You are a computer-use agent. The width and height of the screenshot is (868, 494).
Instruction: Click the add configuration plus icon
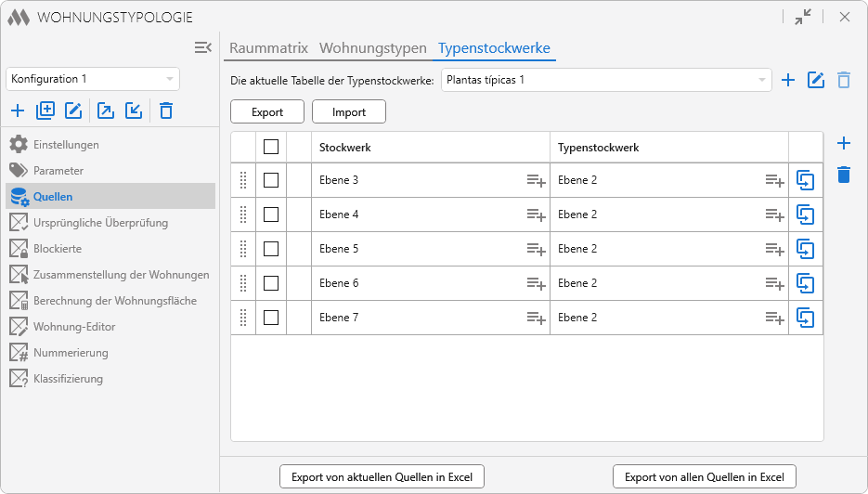18,111
